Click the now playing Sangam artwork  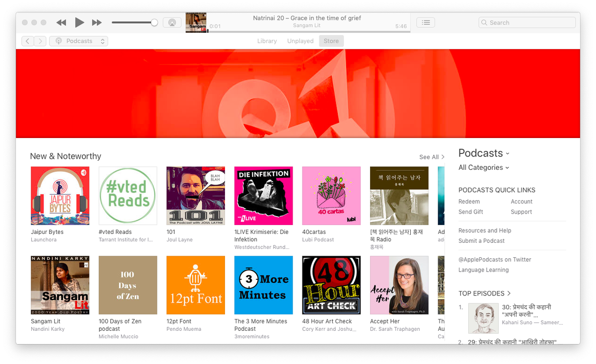pos(196,23)
